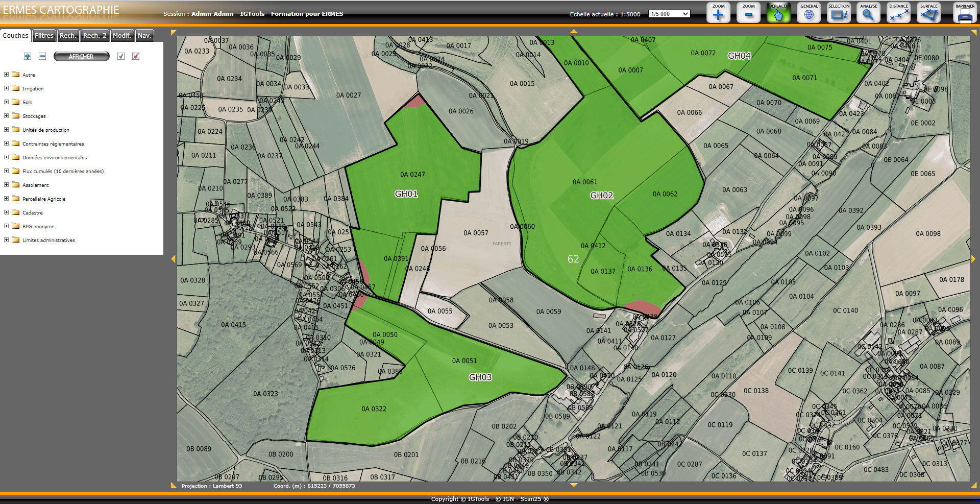Choose the Surface measuring tool
This screenshot has width=980, height=504.
pyautogui.click(x=928, y=13)
